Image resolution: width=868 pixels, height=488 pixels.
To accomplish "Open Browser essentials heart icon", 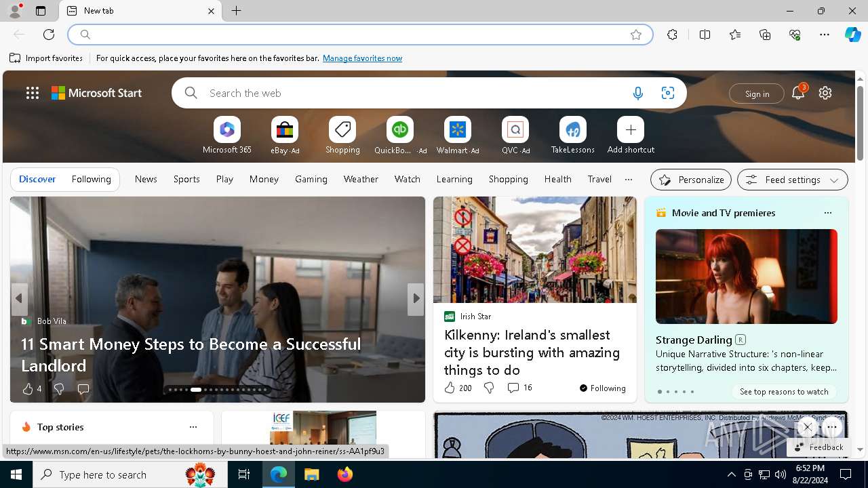I will (x=795, y=35).
